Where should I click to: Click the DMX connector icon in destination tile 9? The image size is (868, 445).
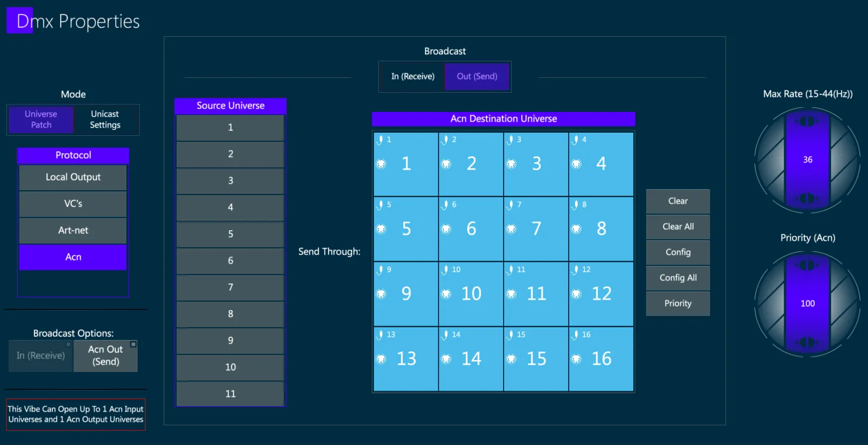coord(381,294)
